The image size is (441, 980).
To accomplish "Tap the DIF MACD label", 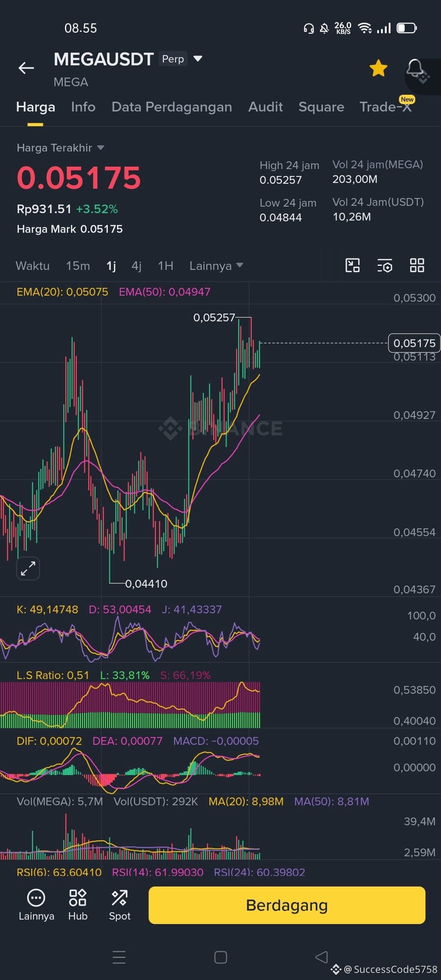I will tap(49, 741).
